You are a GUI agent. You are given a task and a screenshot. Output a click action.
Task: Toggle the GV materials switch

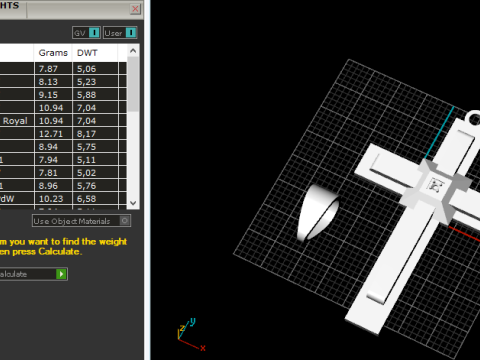[x=86, y=33]
